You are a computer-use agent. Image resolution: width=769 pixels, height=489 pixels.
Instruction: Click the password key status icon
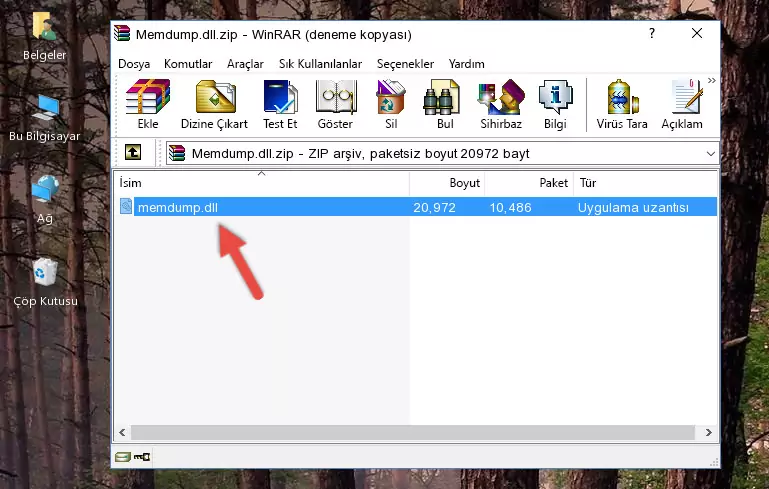click(x=142, y=457)
